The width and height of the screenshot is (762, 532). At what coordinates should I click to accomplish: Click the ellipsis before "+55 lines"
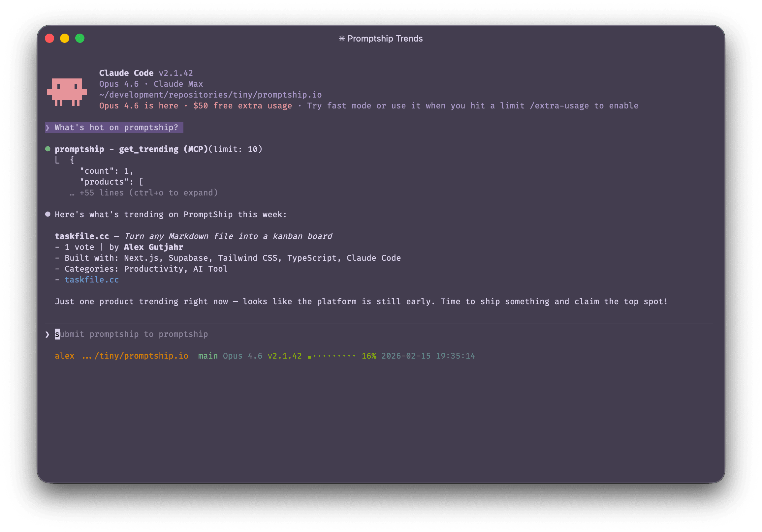coord(72,192)
